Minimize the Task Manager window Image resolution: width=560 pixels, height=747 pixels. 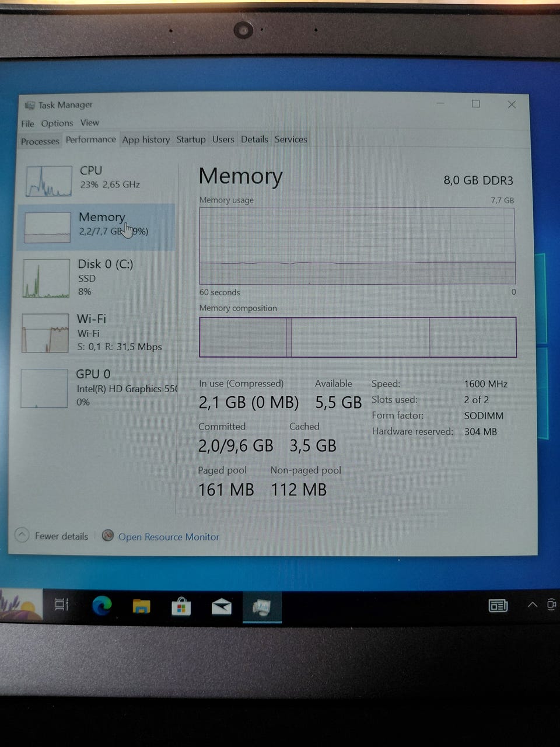[x=440, y=103]
